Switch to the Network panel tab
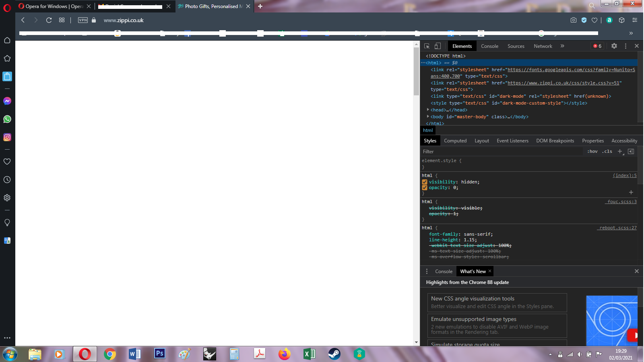Screen dimensions: 644x362 [543, 46]
